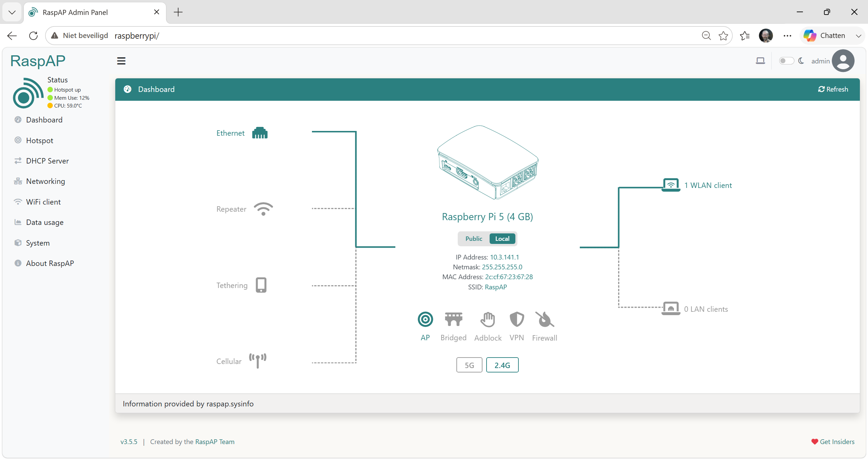Click the Get Insiders link

coord(833,442)
